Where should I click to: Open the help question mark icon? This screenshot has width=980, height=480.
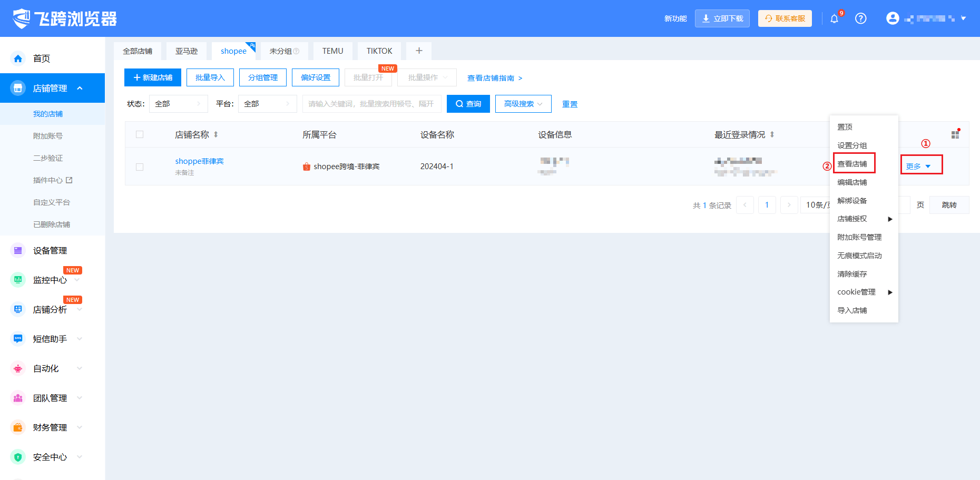[x=860, y=19]
